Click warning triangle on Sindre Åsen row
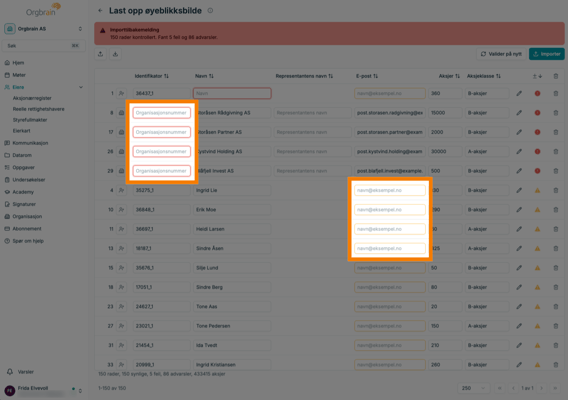Image resolution: width=568 pixels, height=400 pixels. point(537,249)
